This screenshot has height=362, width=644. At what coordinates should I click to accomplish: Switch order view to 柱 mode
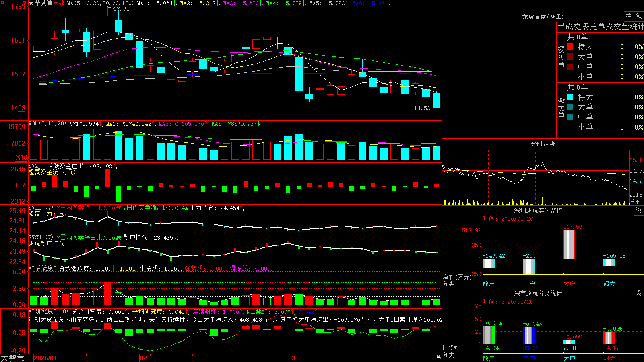click(629, 16)
